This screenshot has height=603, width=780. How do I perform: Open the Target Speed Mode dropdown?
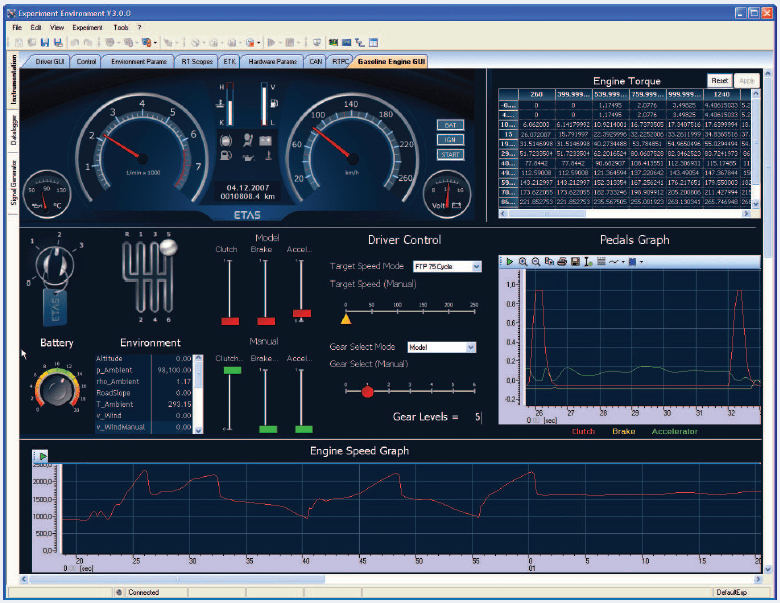point(476,267)
